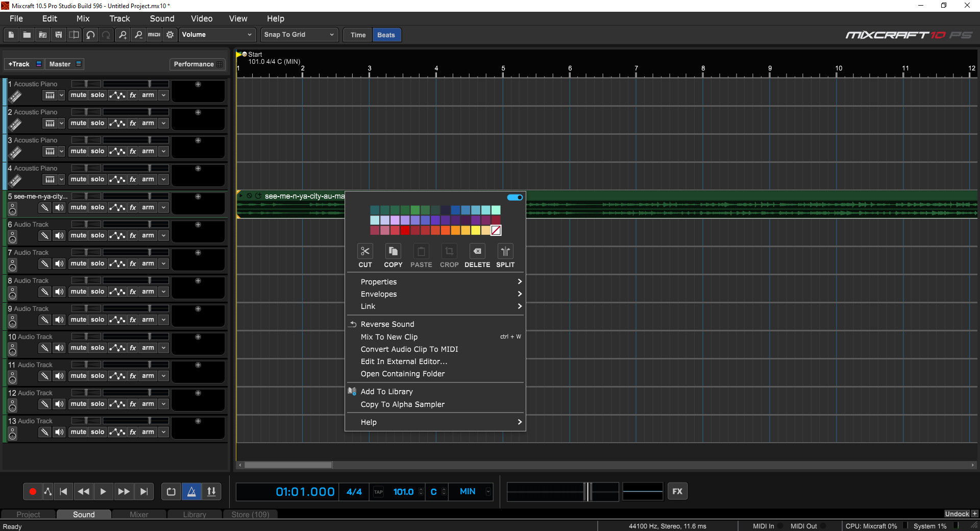This screenshot has height=531, width=980.
Task: Solo track 8 Audio Track
Action: pos(97,292)
